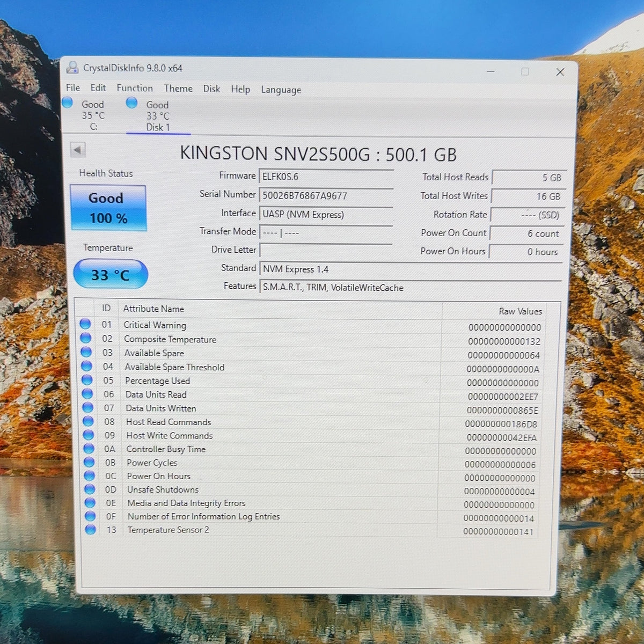Click the status orb for Temperature Sensor 2
Screen dimensions: 644x644
point(91,529)
